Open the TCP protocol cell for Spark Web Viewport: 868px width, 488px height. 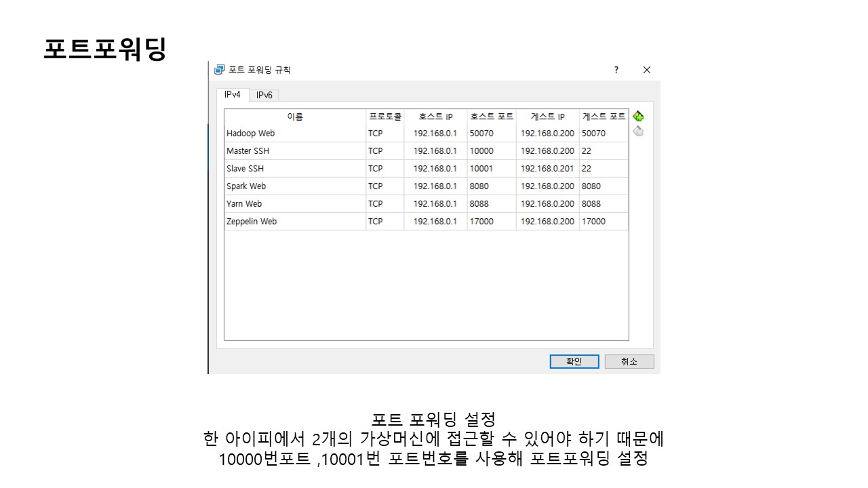click(385, 186)
